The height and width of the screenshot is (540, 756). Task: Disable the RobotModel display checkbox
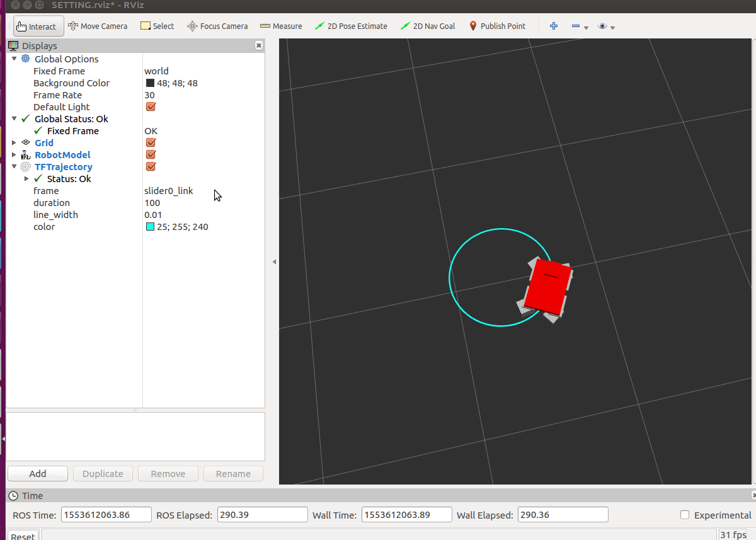pyautogui.click(x=151, y=154)
